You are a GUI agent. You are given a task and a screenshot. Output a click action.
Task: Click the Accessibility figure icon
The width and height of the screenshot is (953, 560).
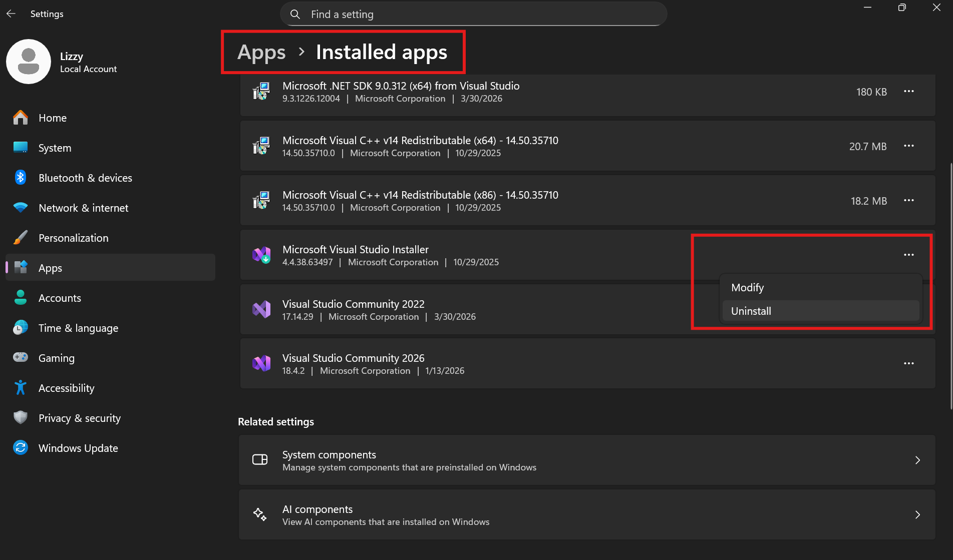(21, 388)
